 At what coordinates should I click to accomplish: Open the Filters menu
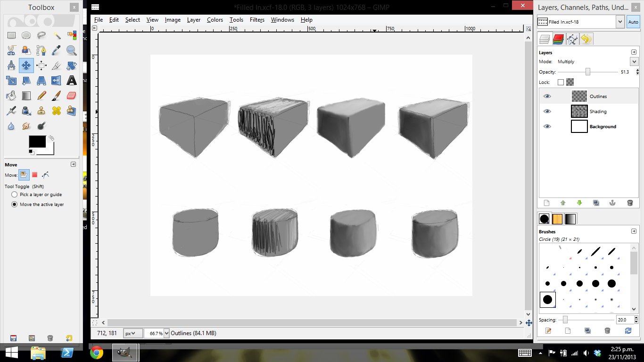click(x=257, y=20)
